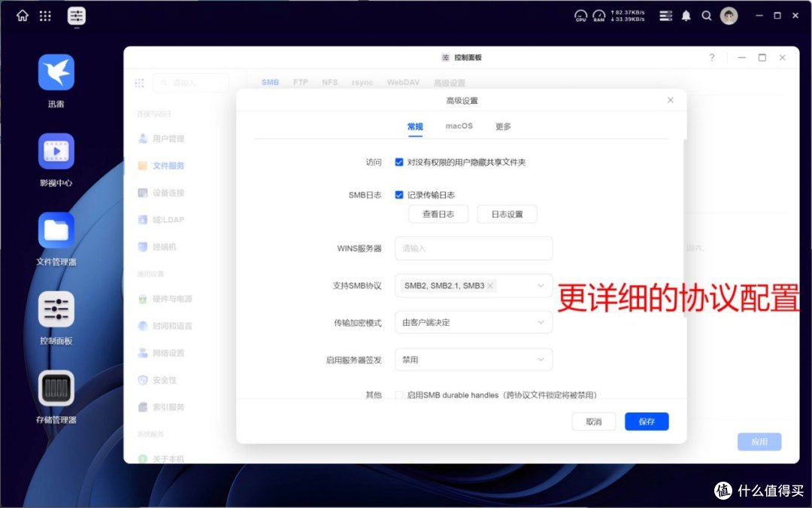Screen dimensions: 812x508
Task: Open the 控制面板 desktop shortcut
Action: 56,309
